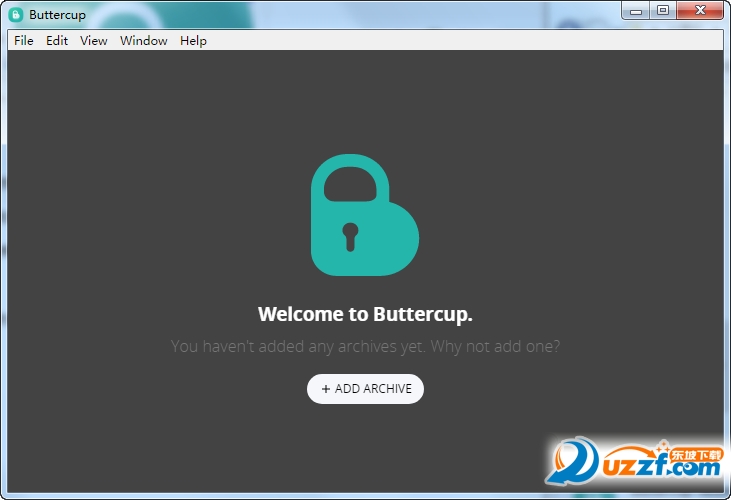Viewport: 731px width, 500px height.
Task: Close the Buttercup window
Action: pos(700,11)
